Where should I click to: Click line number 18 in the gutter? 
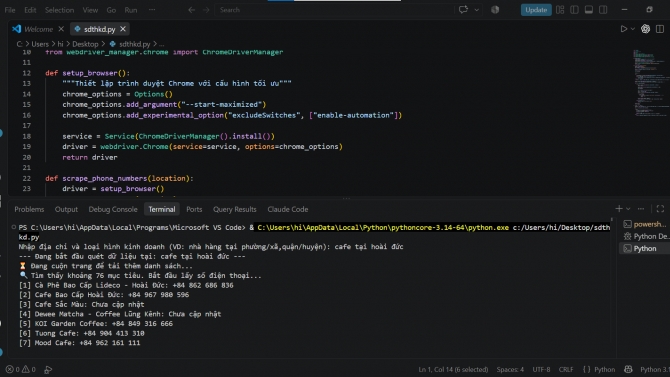(x=26, y=136)
